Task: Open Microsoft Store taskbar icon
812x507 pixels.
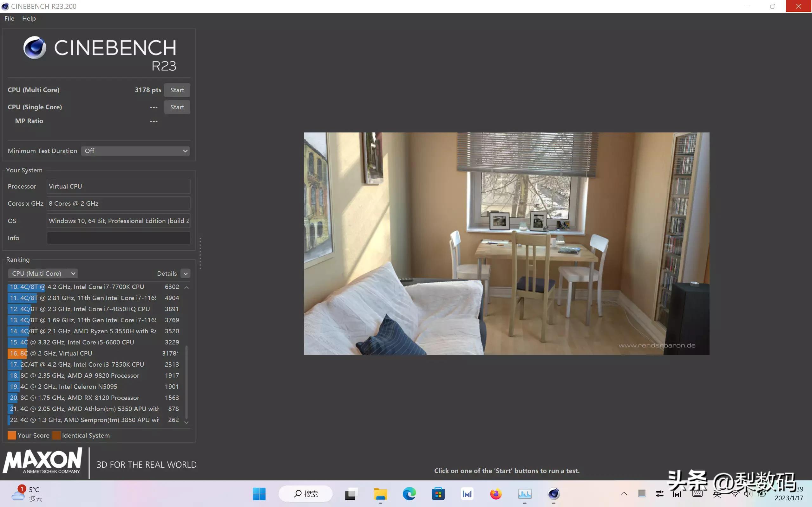Action: click(x=438, y=494)
